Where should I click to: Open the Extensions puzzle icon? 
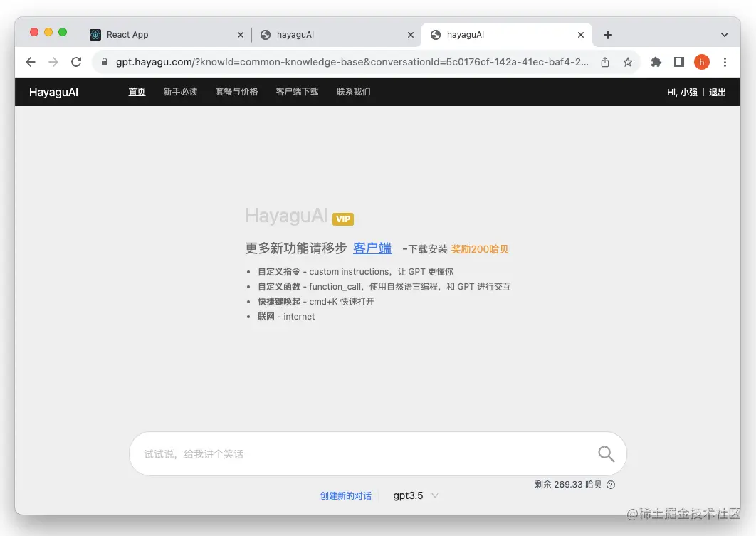click(656, 62)
